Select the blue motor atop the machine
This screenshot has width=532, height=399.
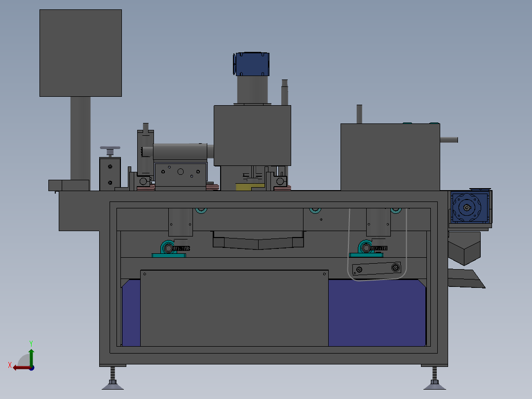click(251, 64)
